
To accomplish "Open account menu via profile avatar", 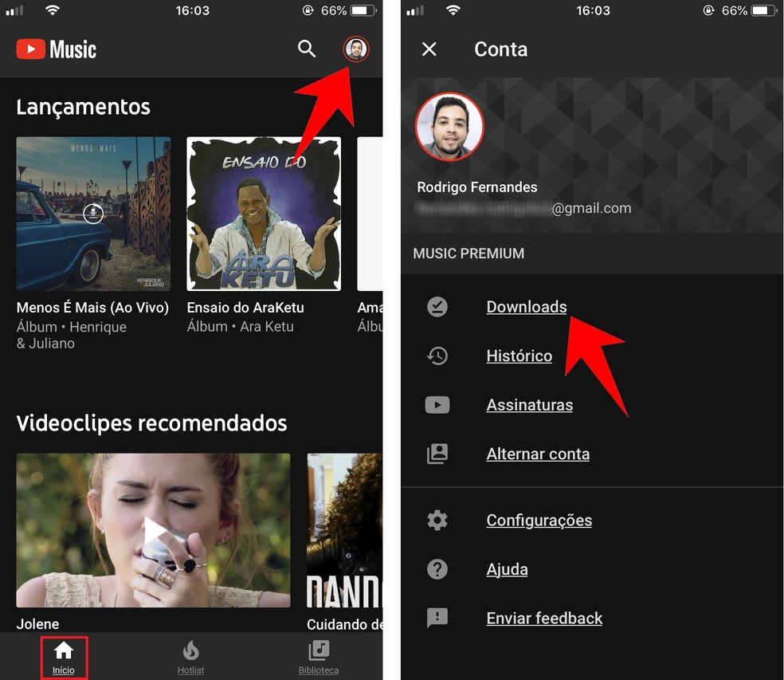I will pos(356,49).
